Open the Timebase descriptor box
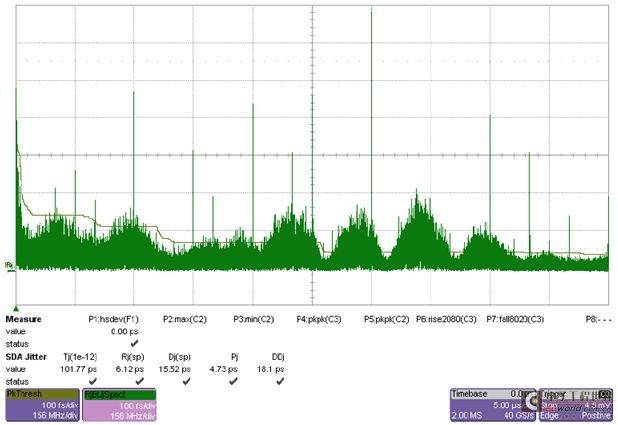 click(x=493, y=405)
